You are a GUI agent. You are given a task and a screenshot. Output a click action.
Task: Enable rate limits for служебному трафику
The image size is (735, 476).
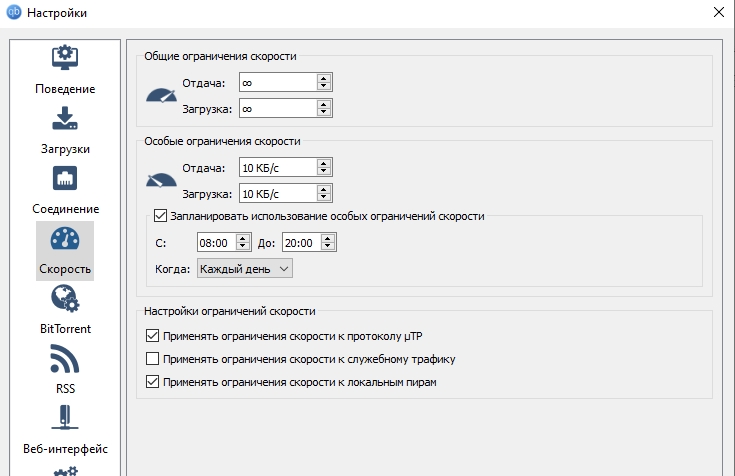tap(152, 359)
